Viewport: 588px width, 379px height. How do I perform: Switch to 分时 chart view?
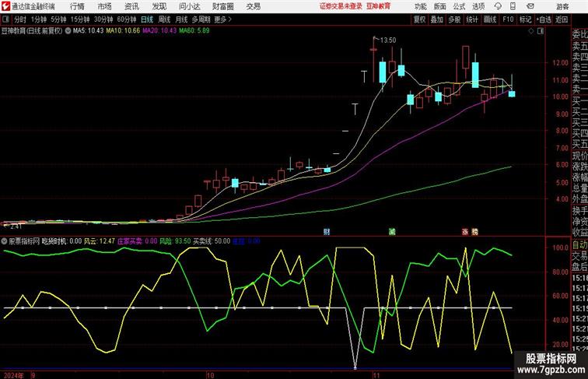click(x=20, y=19)
